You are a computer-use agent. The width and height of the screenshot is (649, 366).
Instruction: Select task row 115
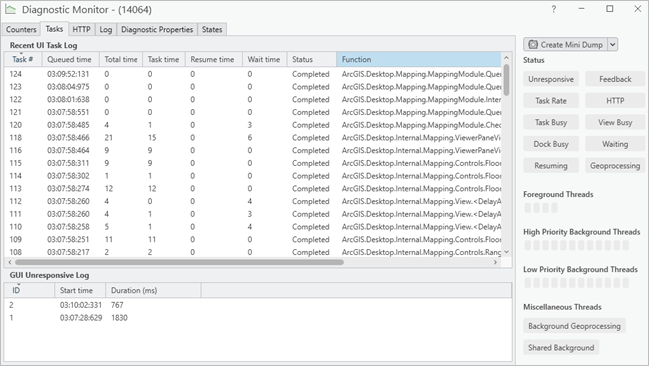pos(253,163)
